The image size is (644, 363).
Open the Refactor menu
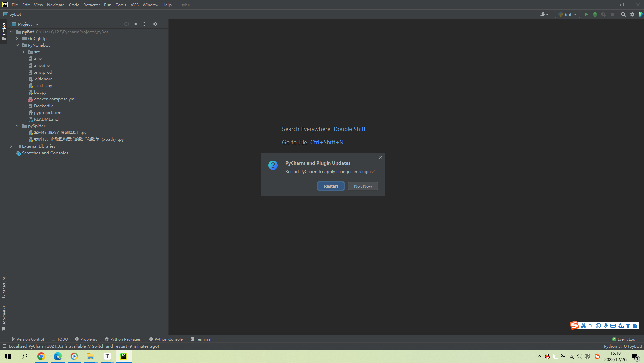coord(91,5)
